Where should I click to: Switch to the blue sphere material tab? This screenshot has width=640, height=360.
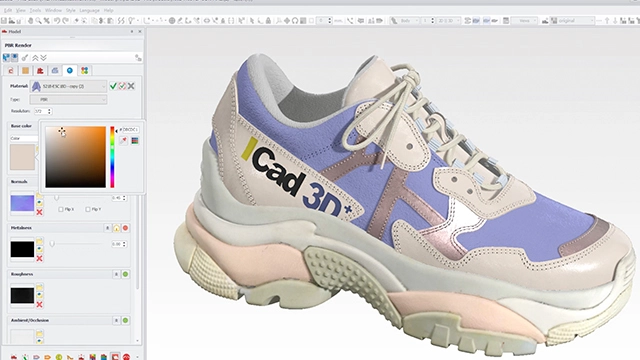click(x=70, y=71)
